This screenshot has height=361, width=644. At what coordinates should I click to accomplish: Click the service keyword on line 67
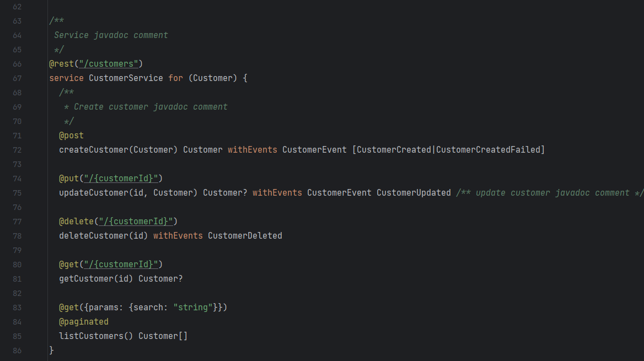[x=66, y=78]
